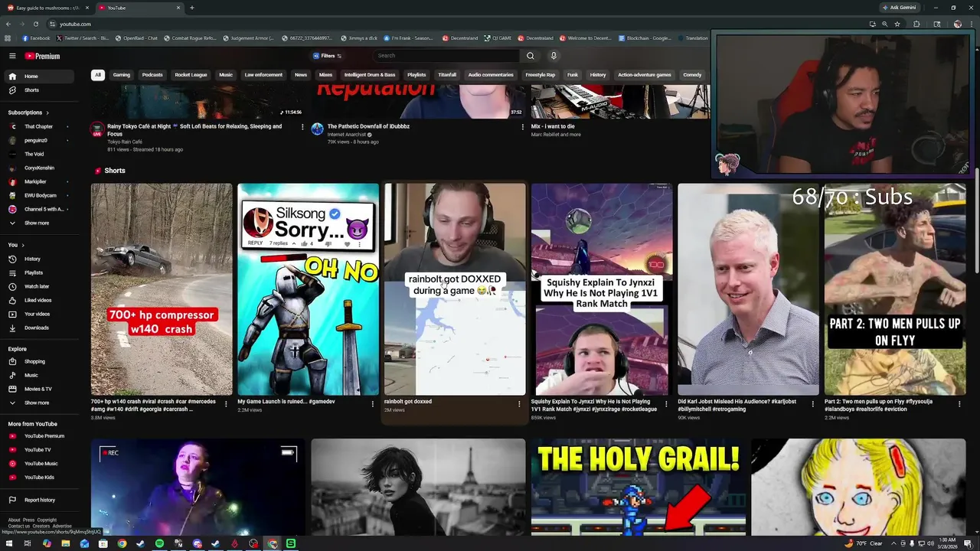Open Internet Anarchist channel link
Screen dimensions: 980x551
coord(346,135)
